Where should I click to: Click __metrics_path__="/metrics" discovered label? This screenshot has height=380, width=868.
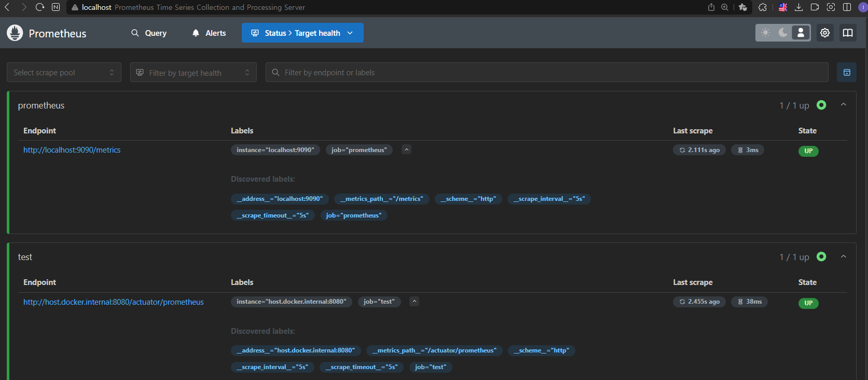(382, 199)
